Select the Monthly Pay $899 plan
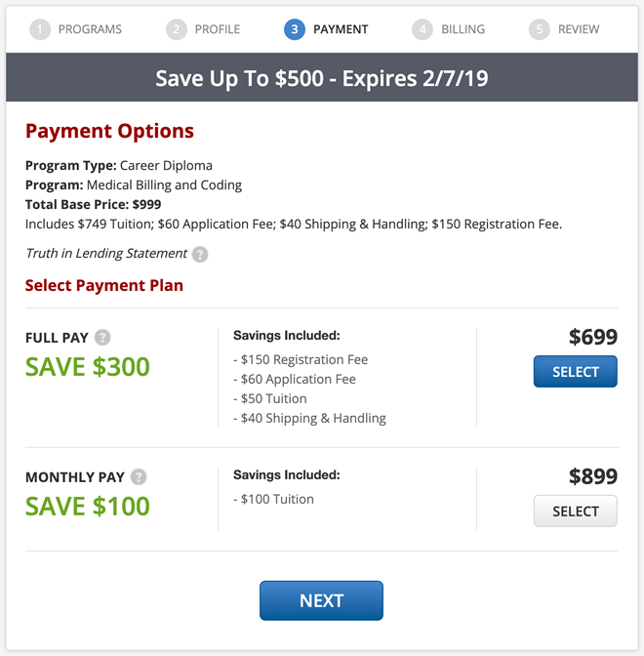Viewport: 644px width, 656px height. point(575,512)
